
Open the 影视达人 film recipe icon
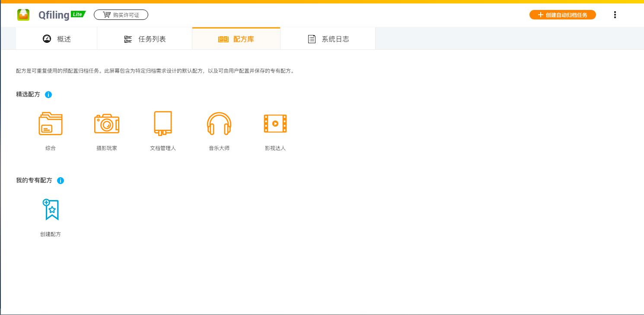coord(275,124)
